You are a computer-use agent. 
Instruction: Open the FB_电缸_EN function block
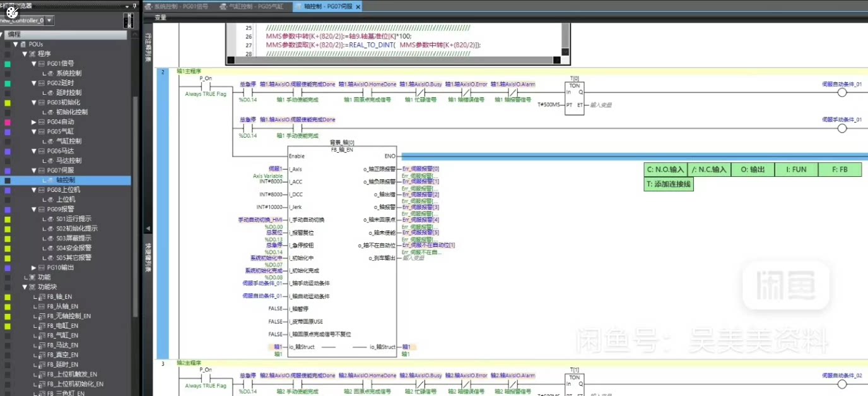[x=62, y=326]
